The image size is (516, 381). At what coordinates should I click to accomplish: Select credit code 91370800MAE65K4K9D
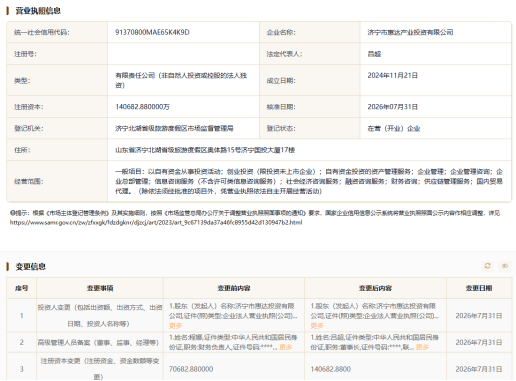(x=152, y=32)
